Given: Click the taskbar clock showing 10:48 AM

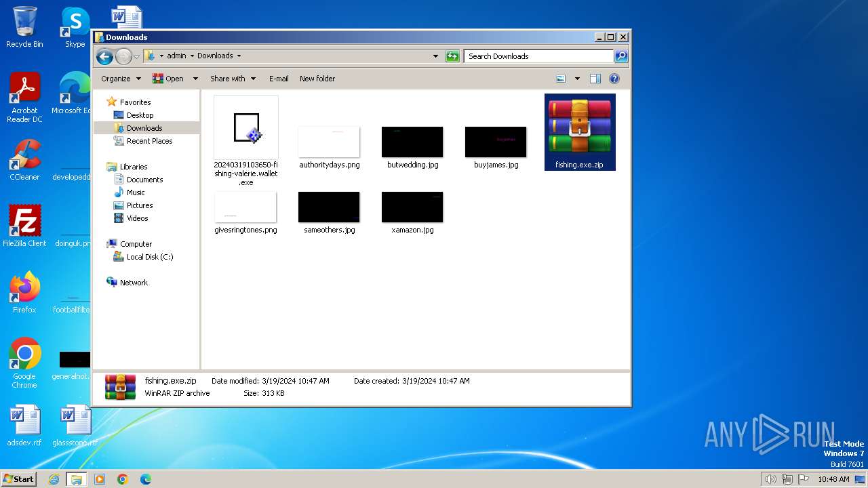Looking at the screenshot, I should coord(833,479).
